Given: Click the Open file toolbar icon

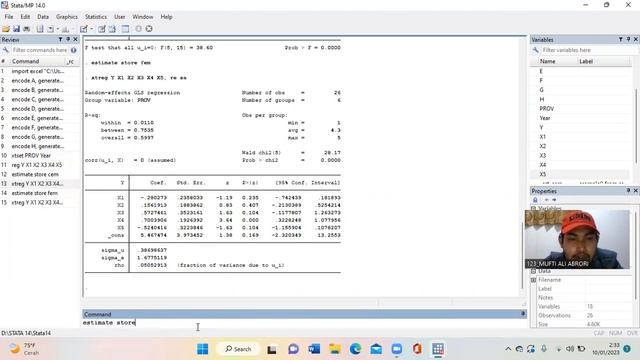Looking at the screenshot, I should coord(6,29).
